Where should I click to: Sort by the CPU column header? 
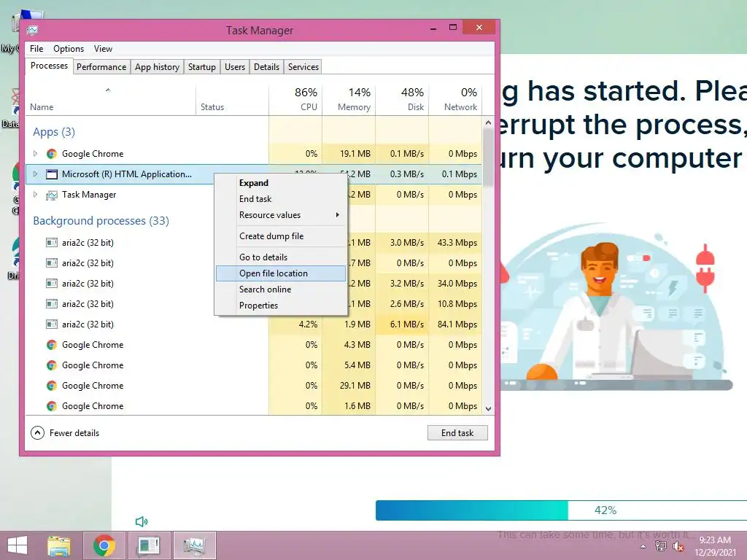click(x=296, y=100)
